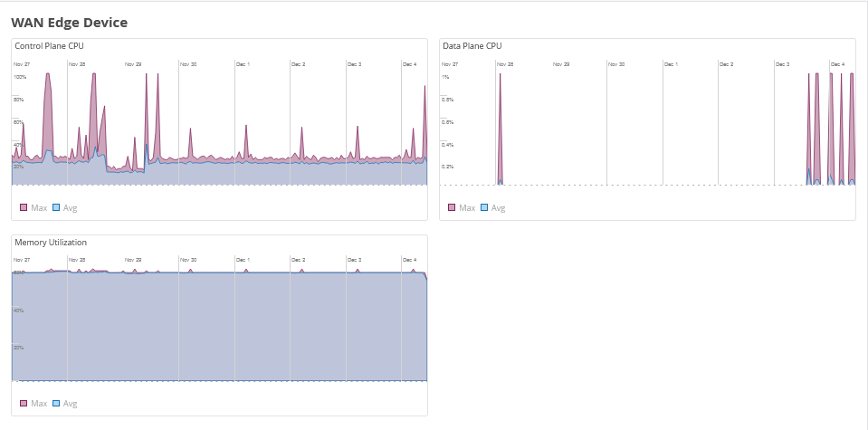Screen dimensions: 868x430
Task: Click Dec 1 label in Memory Utilization chart
Action: click(x=243, y=260)
